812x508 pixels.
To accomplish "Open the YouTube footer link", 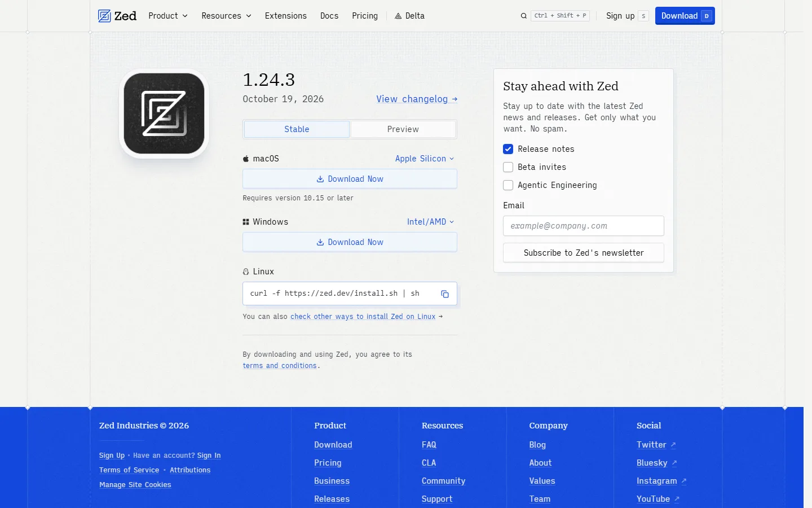I will pyautogui.click(x=658, y=499).
